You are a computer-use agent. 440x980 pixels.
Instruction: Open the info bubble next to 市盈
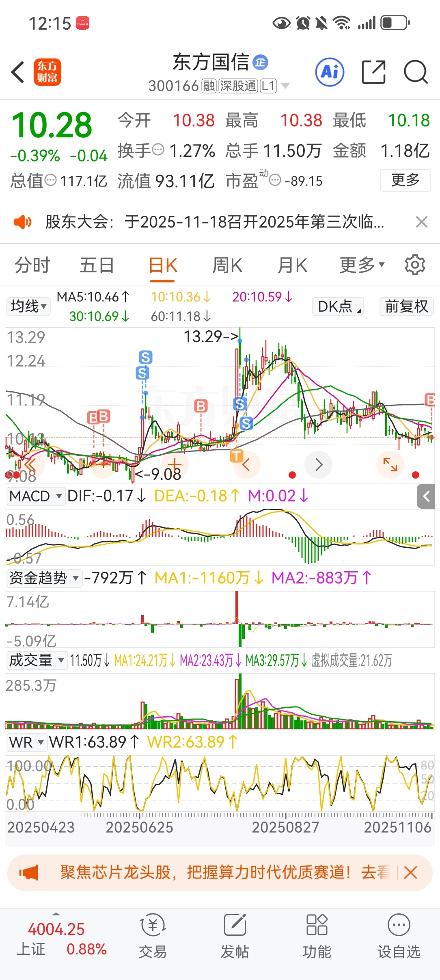tap(275, 180)
